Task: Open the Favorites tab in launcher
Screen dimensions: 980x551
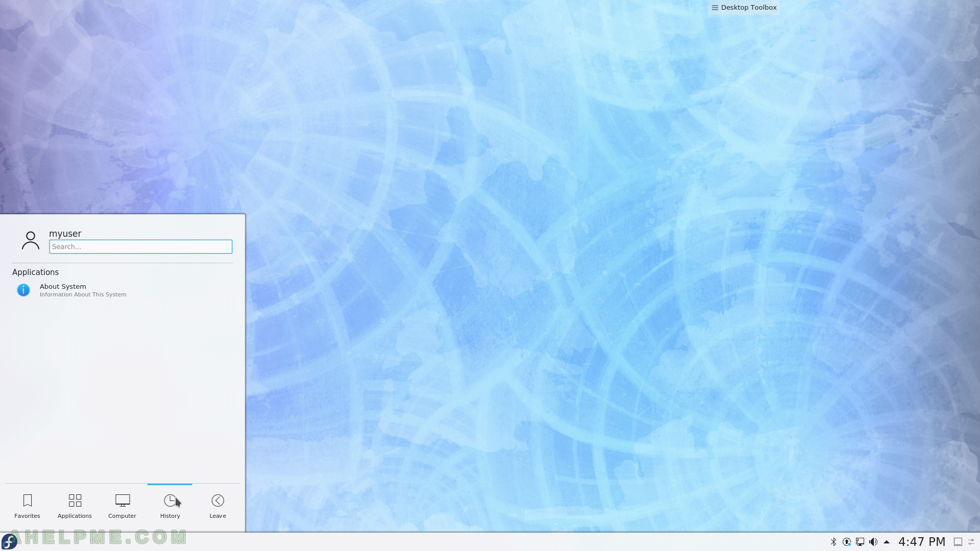Action: (27, 506)
